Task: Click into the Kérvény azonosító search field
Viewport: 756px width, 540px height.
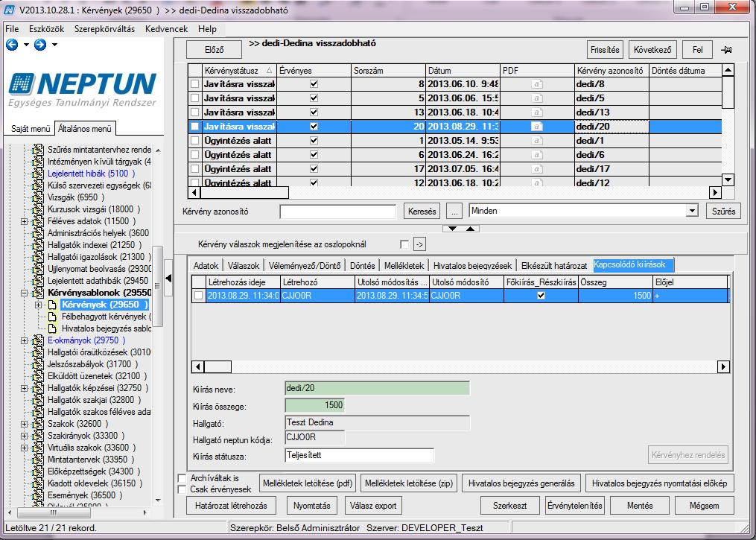Action: pyautogui.click(x=337, y=212)
